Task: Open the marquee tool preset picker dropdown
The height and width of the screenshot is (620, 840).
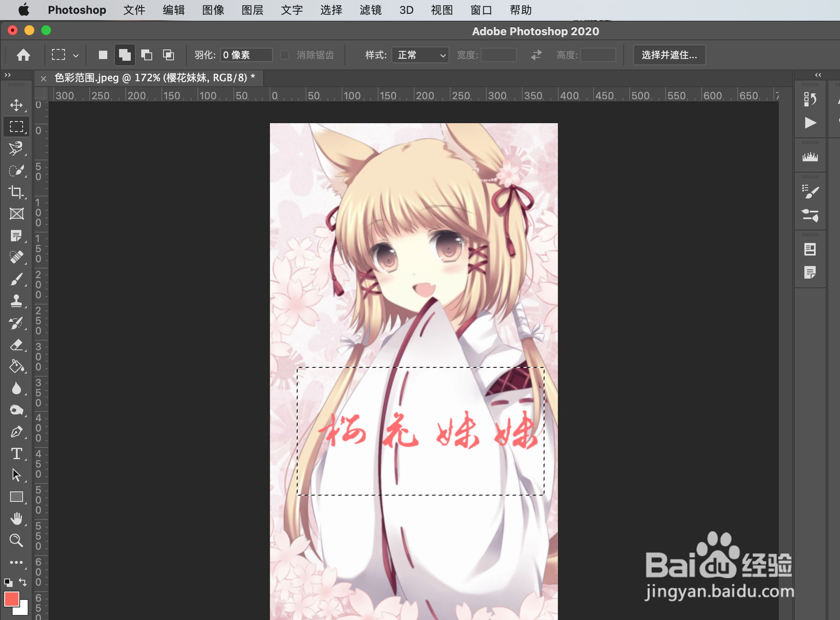Action: click(x=76, y=55)
